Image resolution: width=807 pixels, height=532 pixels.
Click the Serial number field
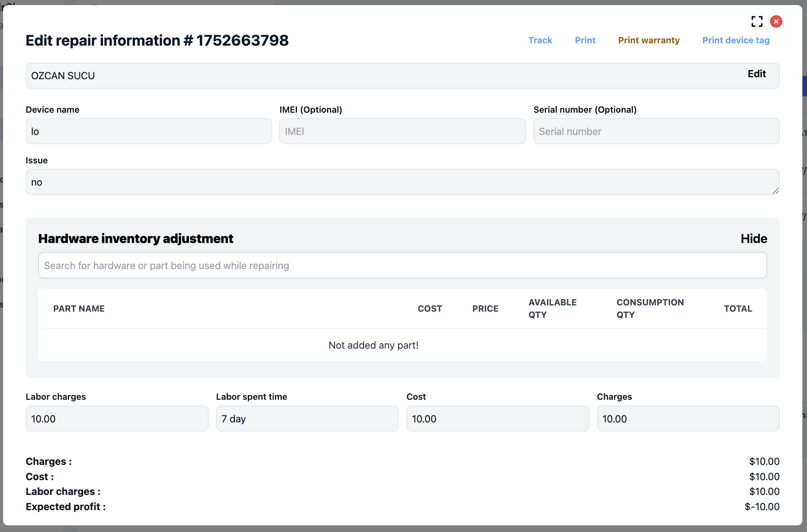tap(656, 131)
